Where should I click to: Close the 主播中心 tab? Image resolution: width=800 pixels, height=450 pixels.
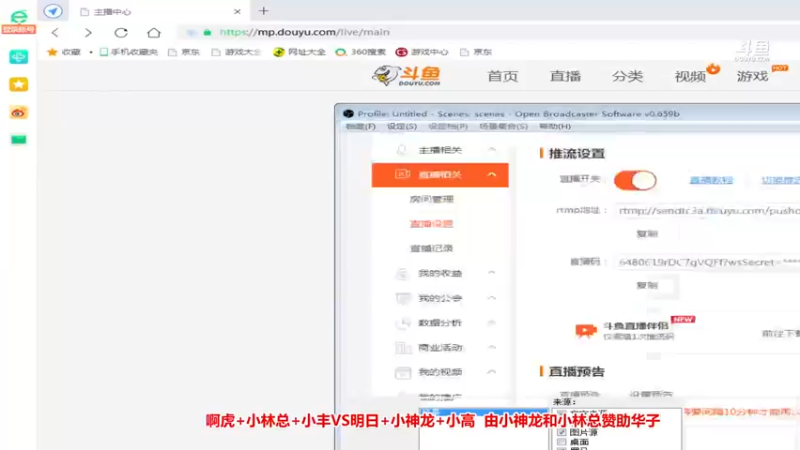237,11
